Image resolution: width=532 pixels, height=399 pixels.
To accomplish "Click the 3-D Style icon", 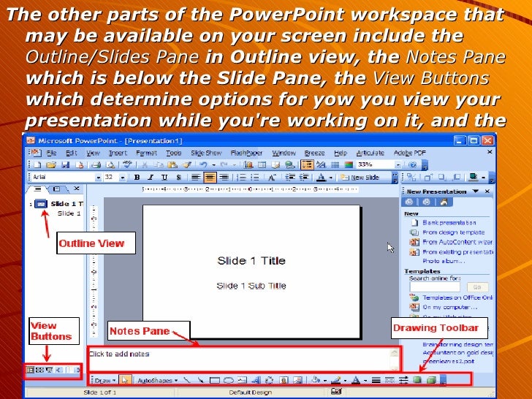I will point(431,380).
